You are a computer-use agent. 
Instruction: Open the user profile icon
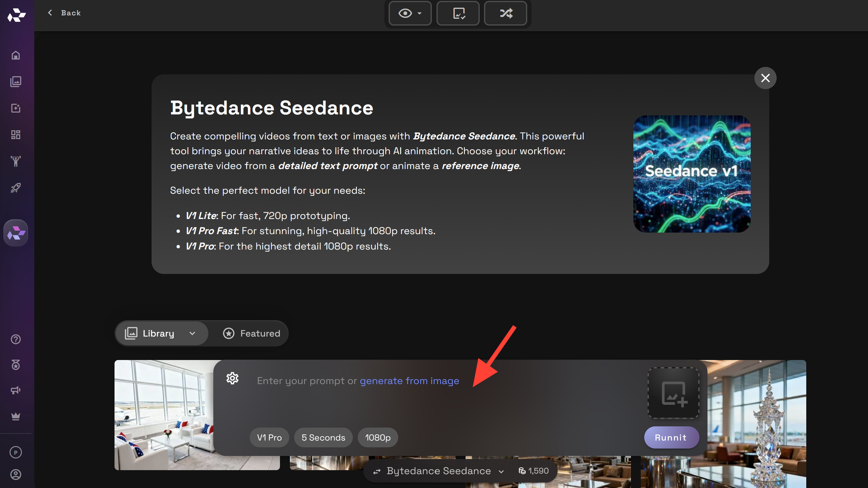click(x=16, y=475)
